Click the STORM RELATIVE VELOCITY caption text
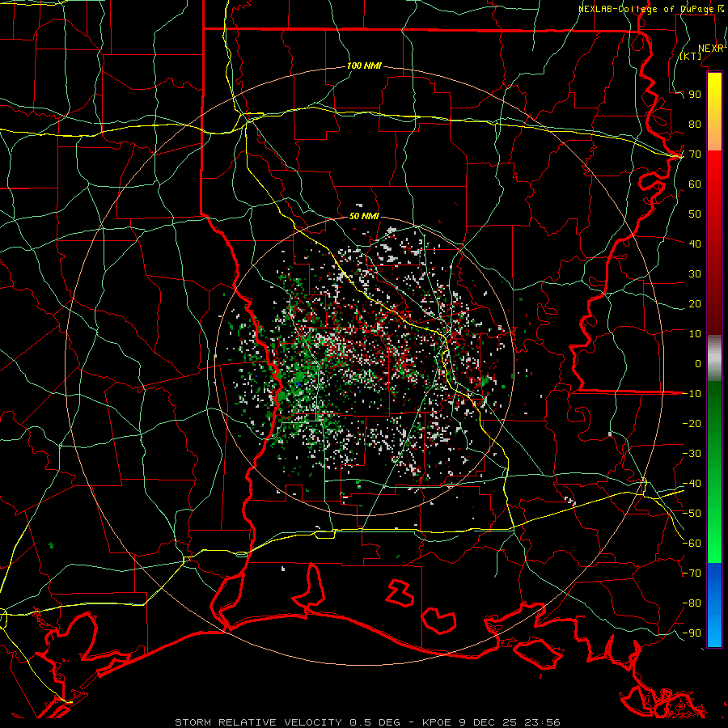The image size is (728, 728). coord(258,722)
